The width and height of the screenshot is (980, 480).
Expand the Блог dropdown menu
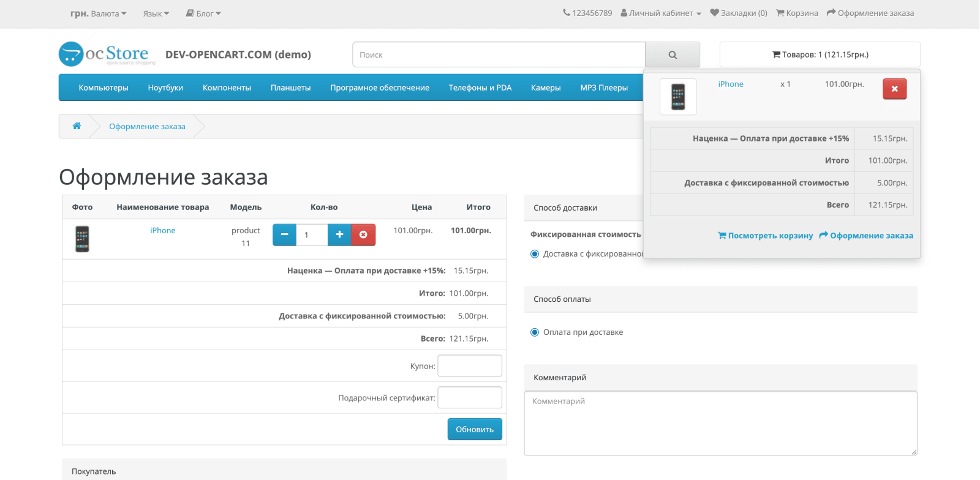[x=203, y=13]
